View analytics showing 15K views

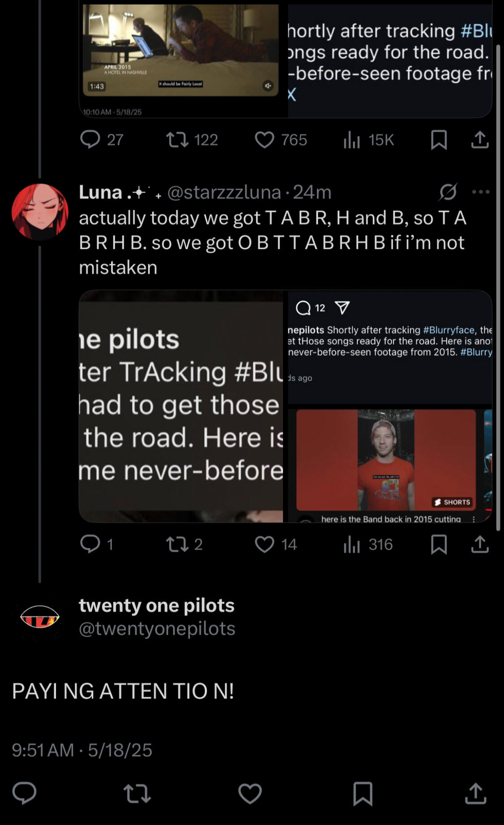(368, 140)
